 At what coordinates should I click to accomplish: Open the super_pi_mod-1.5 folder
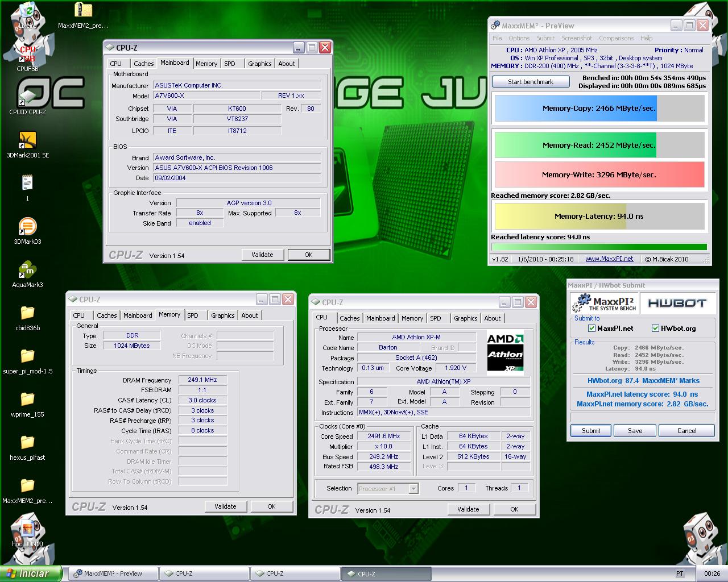click(x=27, y=361)
